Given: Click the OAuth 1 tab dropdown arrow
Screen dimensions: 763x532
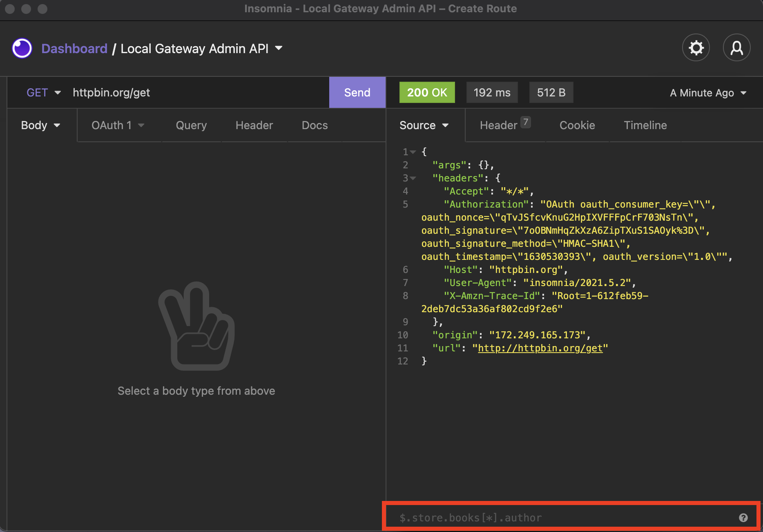Looking at the screenshot, I should point(141,125).
